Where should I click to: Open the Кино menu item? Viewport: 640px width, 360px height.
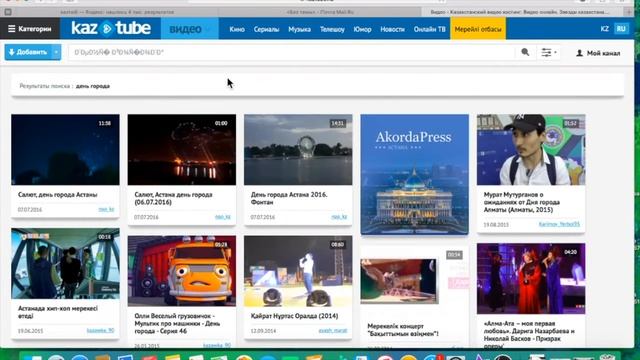click(237, 29)
